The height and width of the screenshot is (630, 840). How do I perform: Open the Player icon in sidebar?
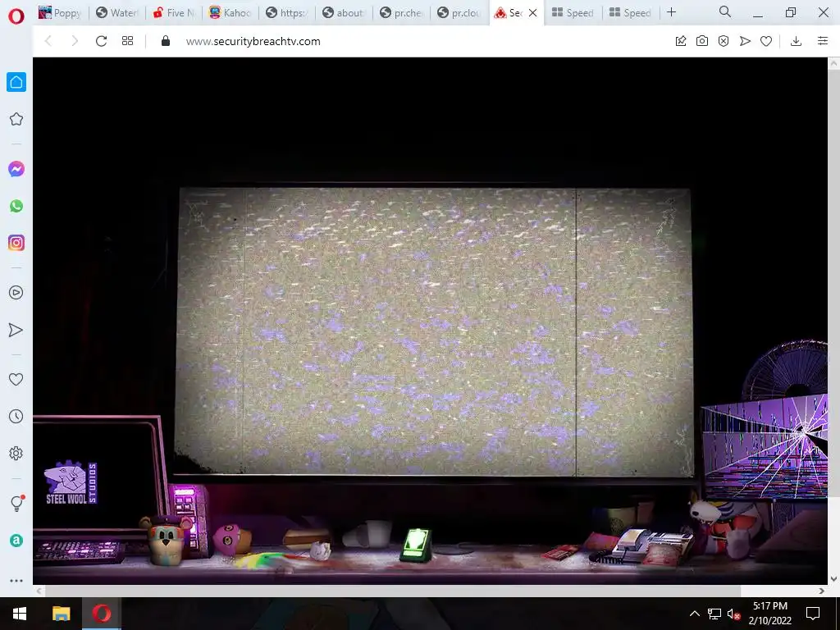click(16, 293)
